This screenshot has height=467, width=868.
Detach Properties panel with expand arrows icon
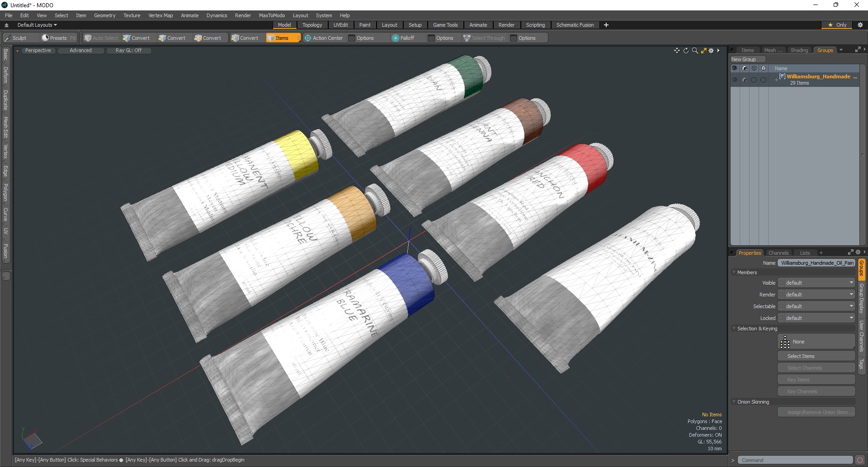coord(850,253)
